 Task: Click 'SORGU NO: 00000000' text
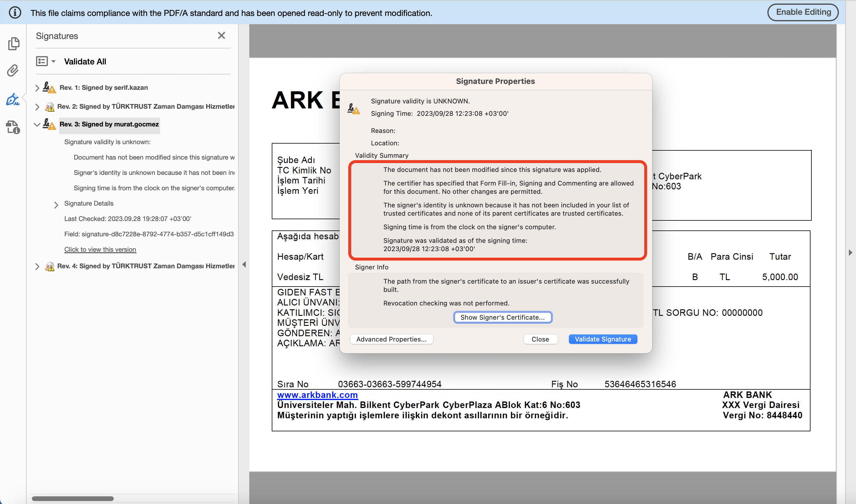point(714,313)
